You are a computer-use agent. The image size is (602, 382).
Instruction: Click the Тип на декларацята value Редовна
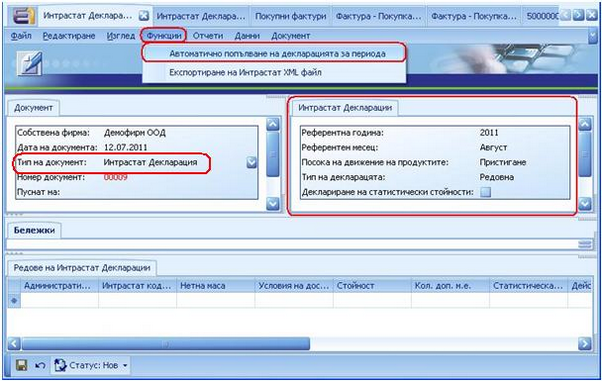pos(497,177)
